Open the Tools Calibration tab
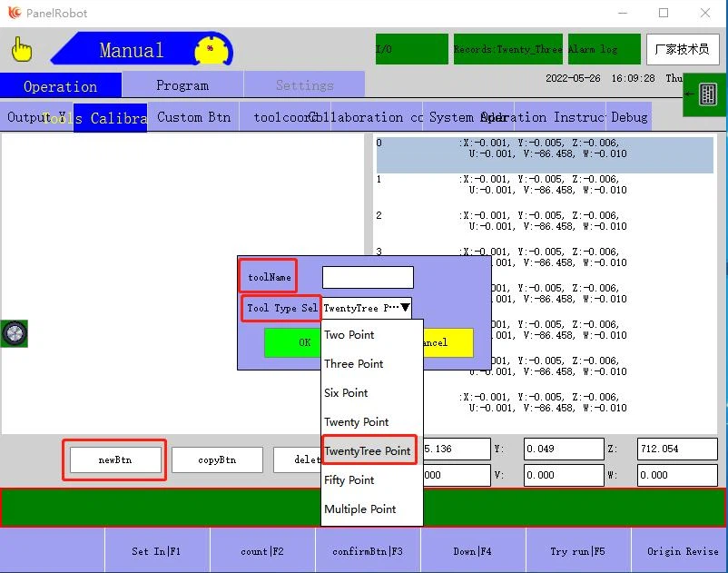 110,118
